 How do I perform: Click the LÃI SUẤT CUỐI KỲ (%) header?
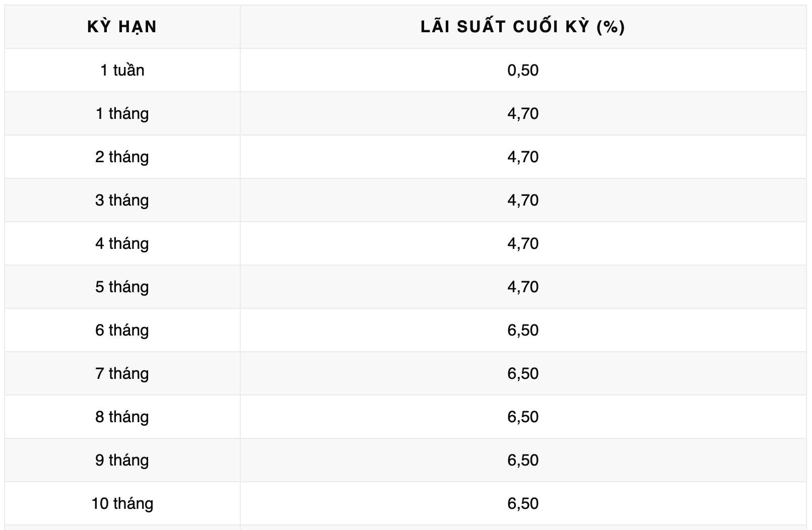(523, 27)
